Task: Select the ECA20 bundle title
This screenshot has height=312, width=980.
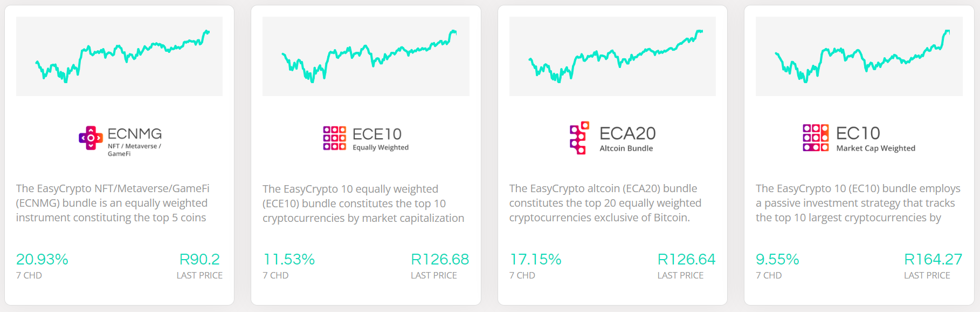Action: (x=627, y=133)
